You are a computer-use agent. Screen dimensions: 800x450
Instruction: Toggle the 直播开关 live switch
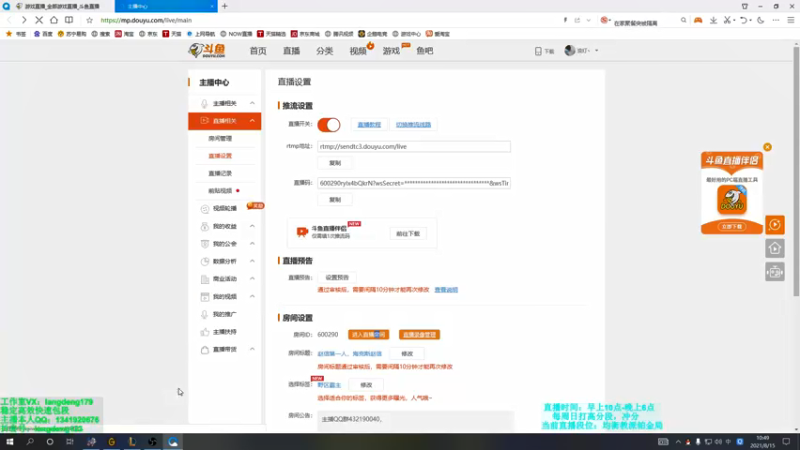click(329, 124)
